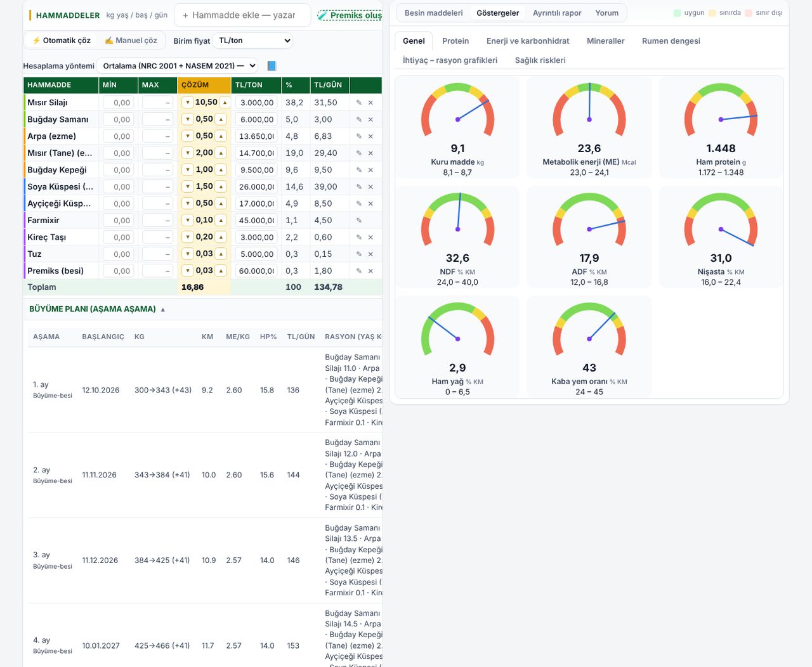Decrease Soya Küspesi amount with down arrow
Screen dimensions: 812x667
coord(188,186)
